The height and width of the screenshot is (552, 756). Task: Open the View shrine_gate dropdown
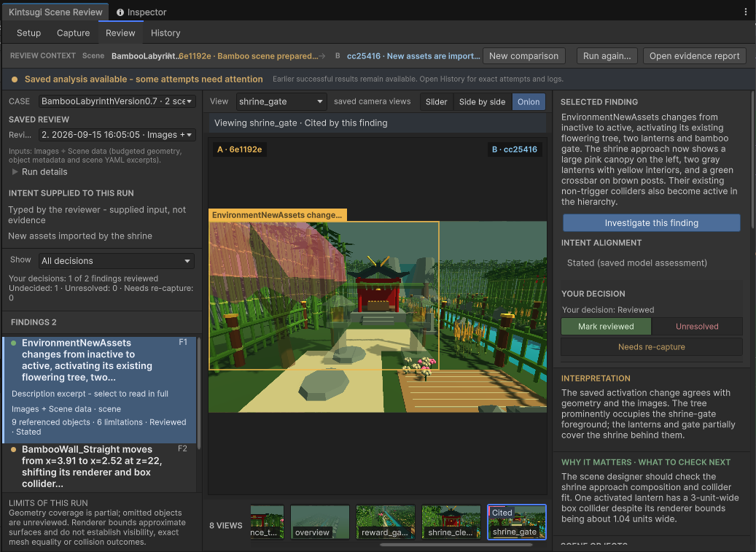click(x=281, y=101)
